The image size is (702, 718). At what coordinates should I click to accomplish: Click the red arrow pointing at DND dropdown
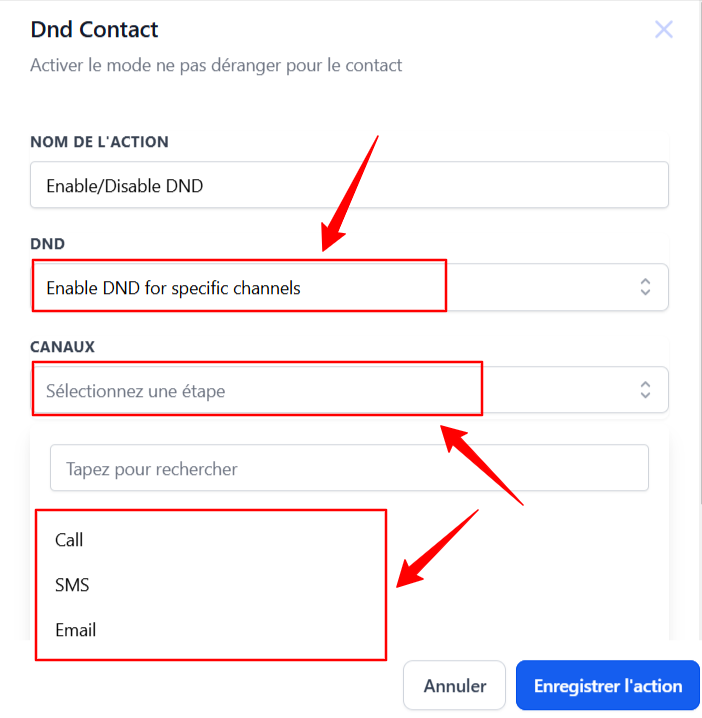(350, 194)
